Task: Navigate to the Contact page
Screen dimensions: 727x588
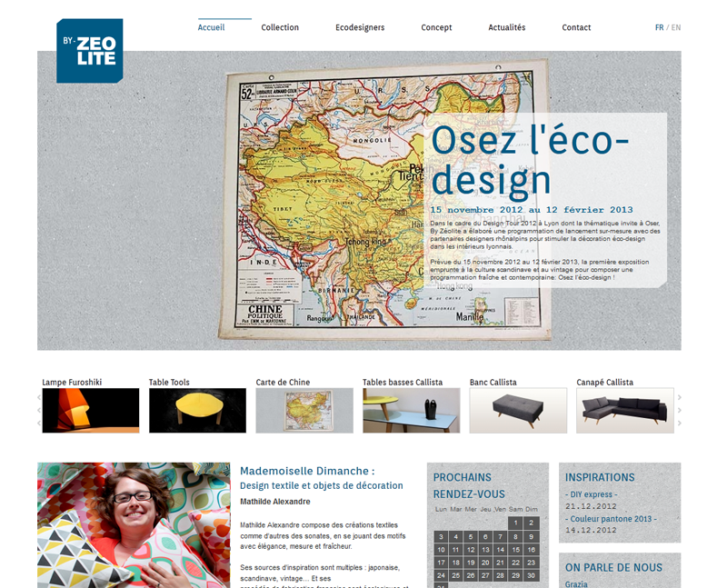Action: 576,27
